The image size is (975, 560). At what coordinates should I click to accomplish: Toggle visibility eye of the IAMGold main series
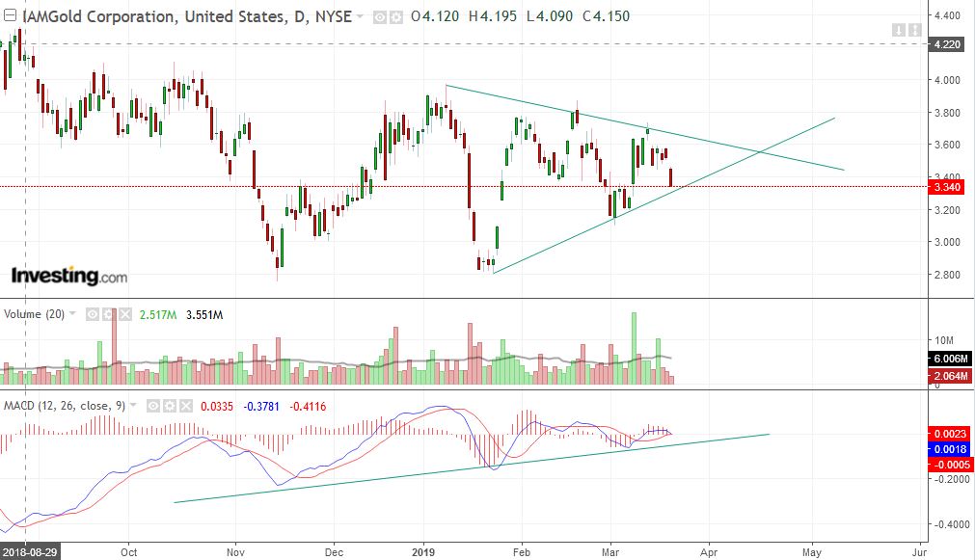(379, 17)
